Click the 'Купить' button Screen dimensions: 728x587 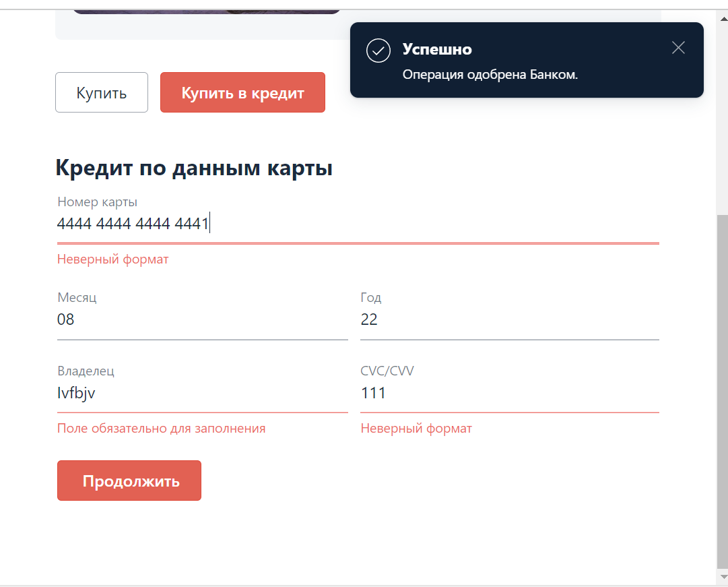(101, 92)
